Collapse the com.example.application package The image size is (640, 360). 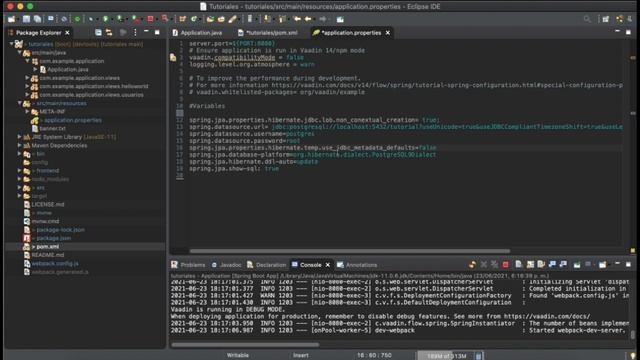[27, 61]
